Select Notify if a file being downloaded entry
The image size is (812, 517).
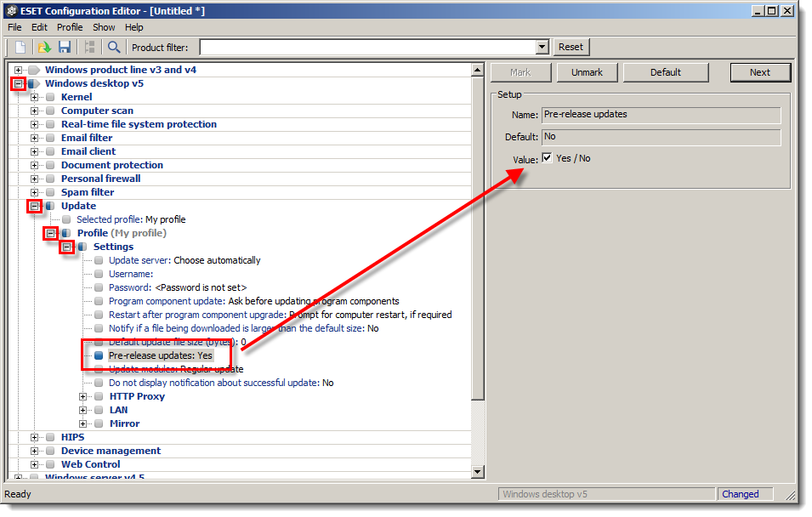tap(243, 329)
